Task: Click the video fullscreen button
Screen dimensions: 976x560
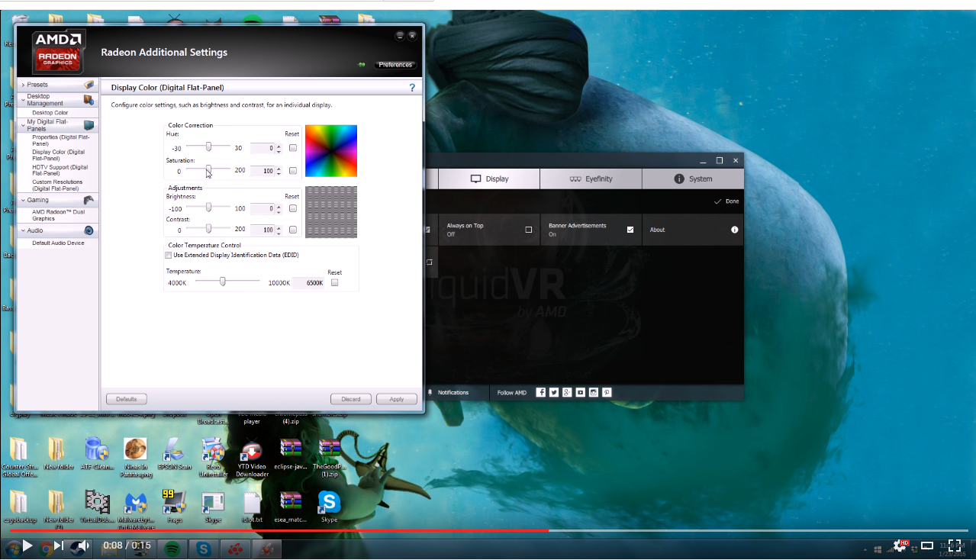Action: point(955,546)
